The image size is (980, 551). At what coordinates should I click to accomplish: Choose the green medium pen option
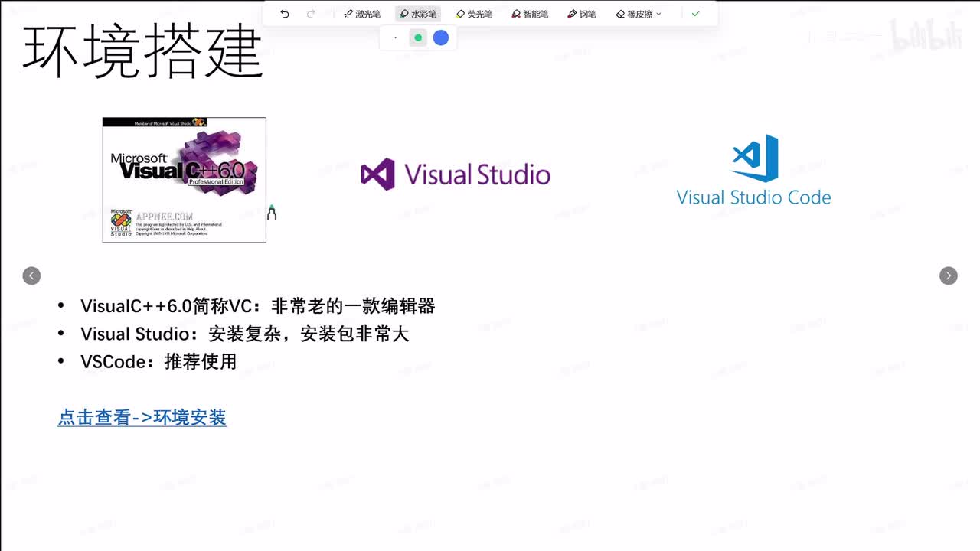tap(418, 37)
